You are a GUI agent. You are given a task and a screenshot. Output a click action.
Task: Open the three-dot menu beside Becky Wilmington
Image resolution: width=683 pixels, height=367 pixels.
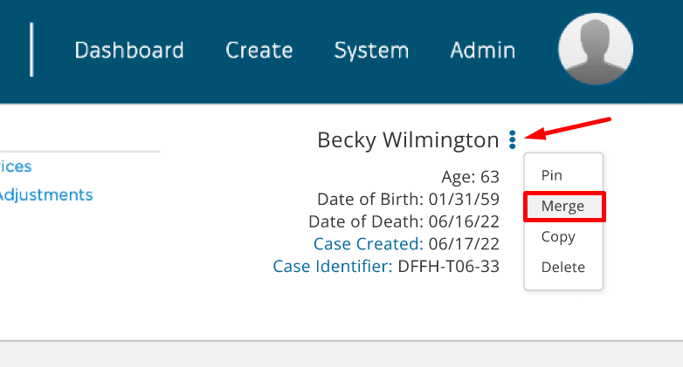click(512, 140)
